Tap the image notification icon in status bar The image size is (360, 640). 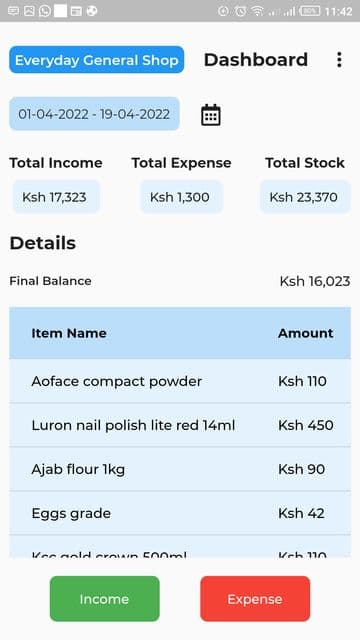pyautogui.click(x=29, y=11)
